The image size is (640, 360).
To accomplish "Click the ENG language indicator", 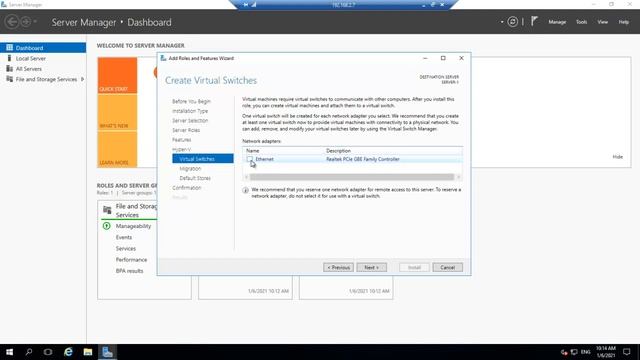I will [586, 352].
